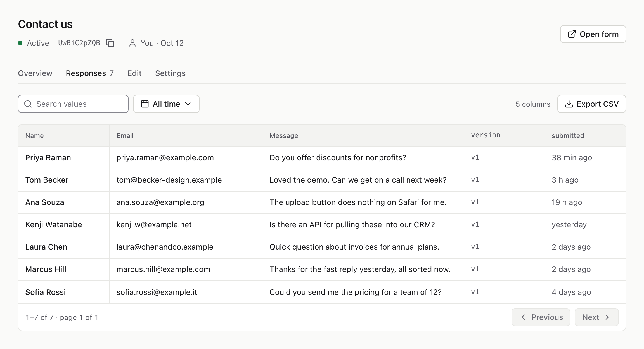Go to Previous page of responses
644x349 pixels.
541,317
